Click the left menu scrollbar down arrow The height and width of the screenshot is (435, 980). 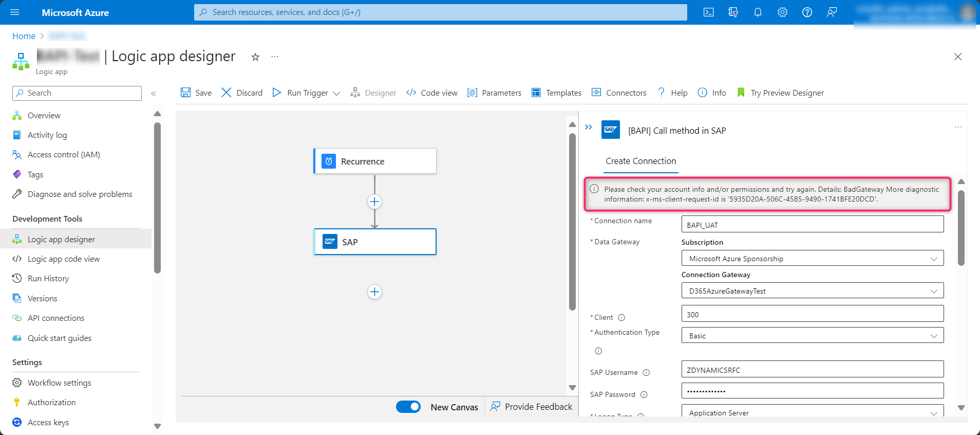click(158, 426)
